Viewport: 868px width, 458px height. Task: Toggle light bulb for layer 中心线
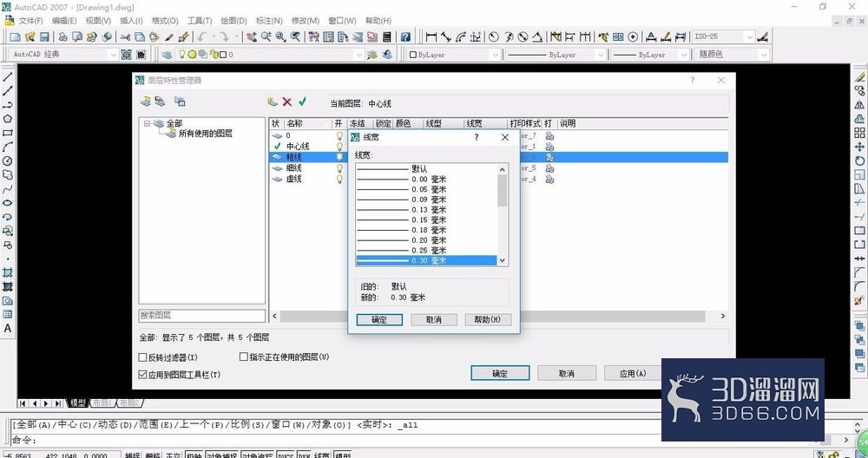pos(340,147)
